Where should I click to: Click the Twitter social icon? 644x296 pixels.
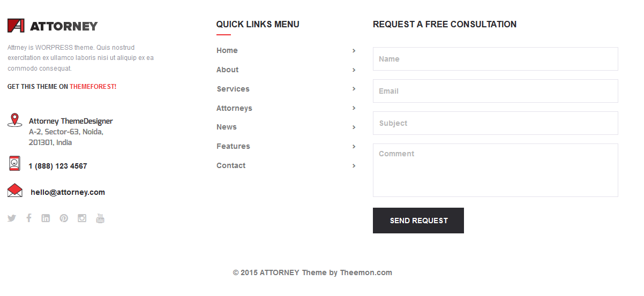tap(12, 218)
